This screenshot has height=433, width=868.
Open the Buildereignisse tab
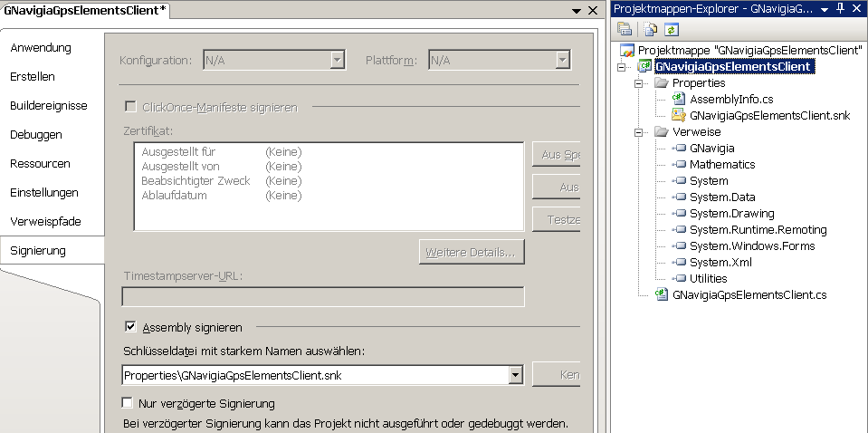tap(49, 106)
